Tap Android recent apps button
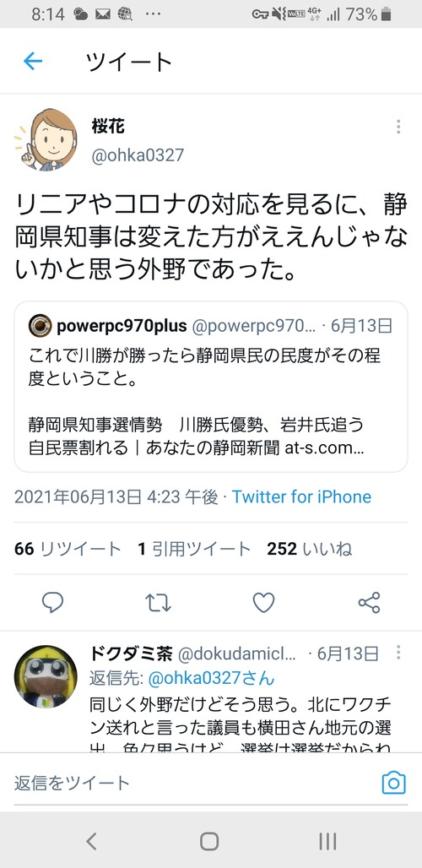The image size is (422, 868). [x=328, y=841]
